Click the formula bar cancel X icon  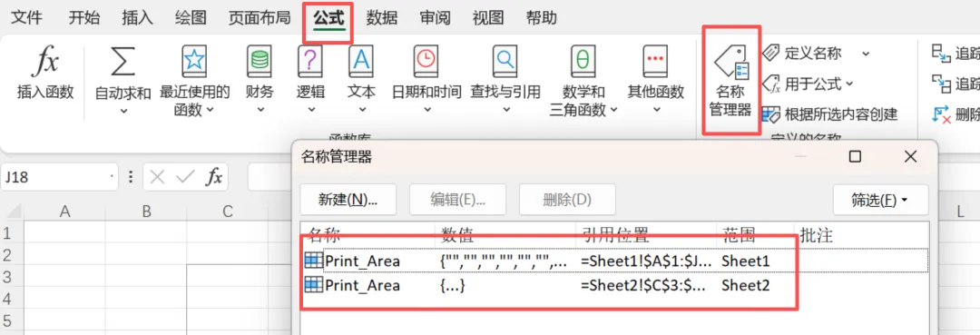158,178
